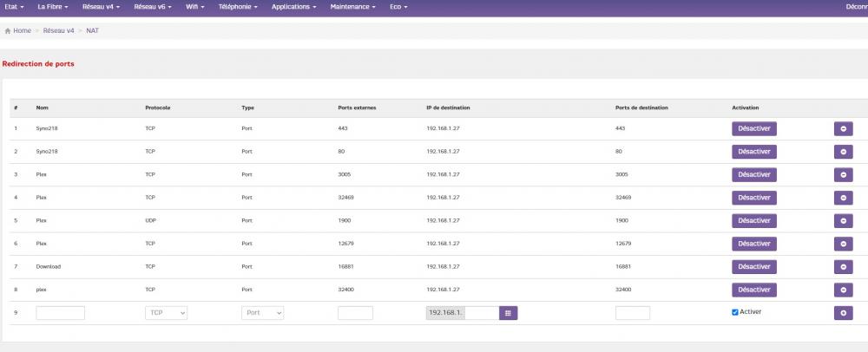
Task: Toggle the Activer checkbox for new rule
Action: click(x=735, y=312)
